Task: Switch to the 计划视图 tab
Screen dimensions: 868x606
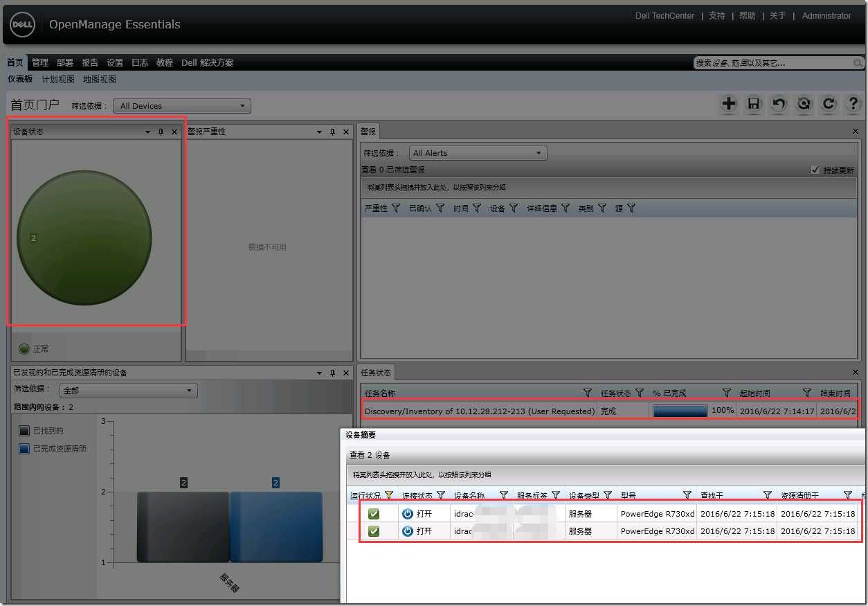Action: point(58,79)
